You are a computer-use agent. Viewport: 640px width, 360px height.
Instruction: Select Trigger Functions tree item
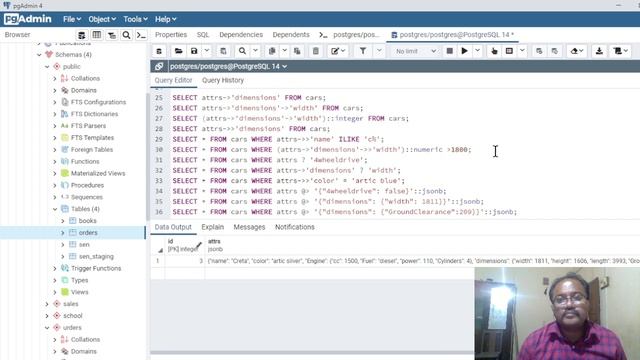[96, 269]
